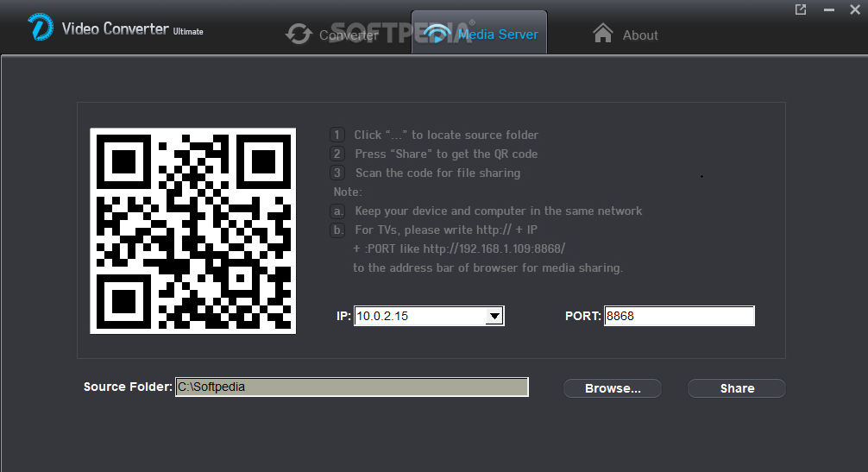This screenshot has width=868, height=472.
Task: Click the IP combo box showing 10.0.2.15
Action: pos(429,316)
